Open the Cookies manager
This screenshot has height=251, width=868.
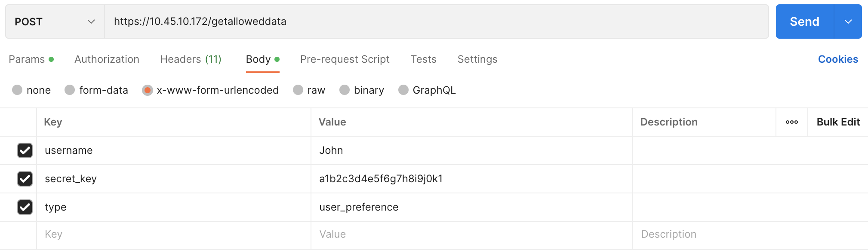[x=837, y=59]
